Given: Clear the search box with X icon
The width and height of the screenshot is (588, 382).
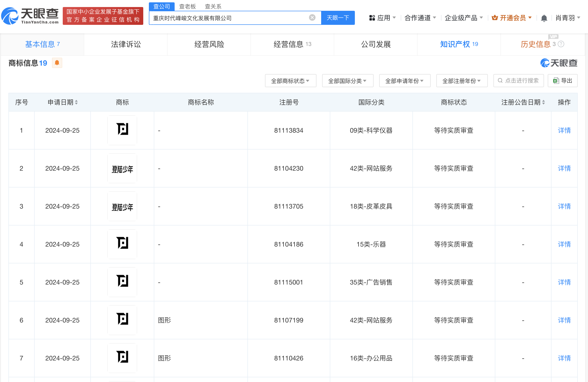Looking at the screenshot, I should click(x=312, y=18).
